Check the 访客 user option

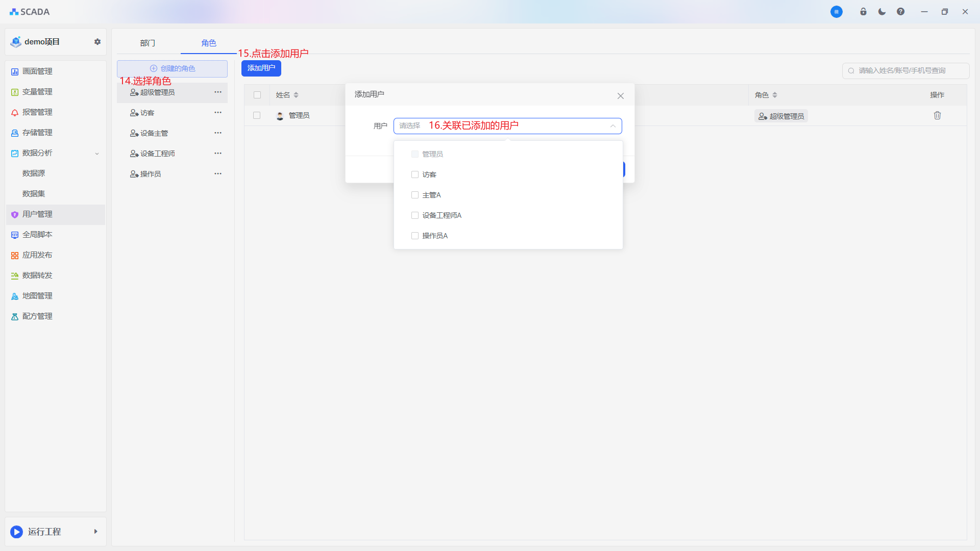415,174
